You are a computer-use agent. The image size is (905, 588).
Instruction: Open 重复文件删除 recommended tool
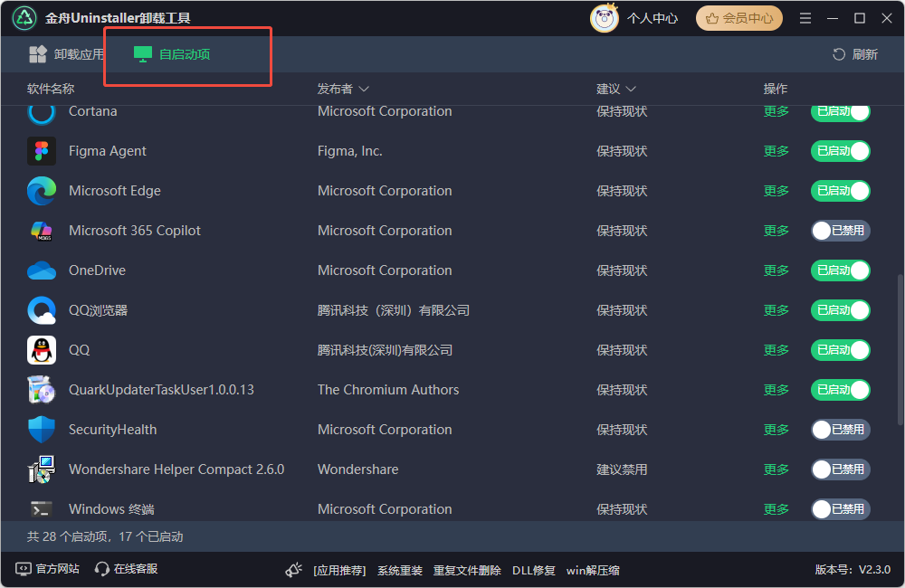tap(467, 571)
